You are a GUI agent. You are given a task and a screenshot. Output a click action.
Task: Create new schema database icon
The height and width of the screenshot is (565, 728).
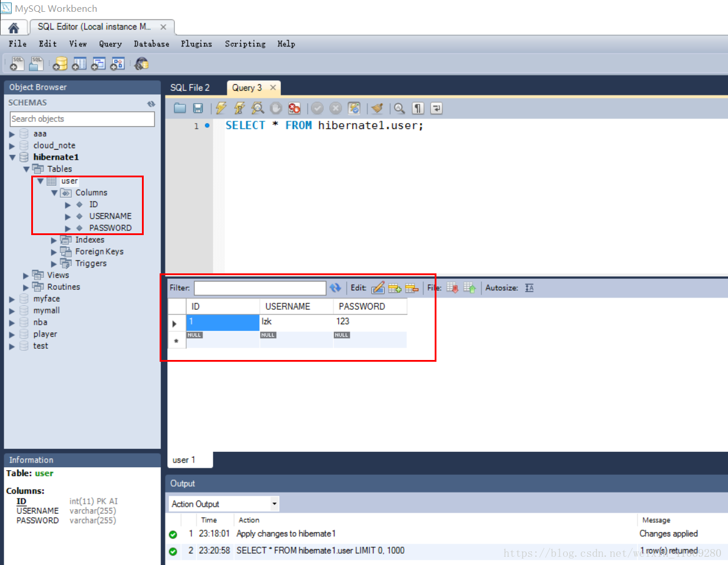(x=59, y=63)
